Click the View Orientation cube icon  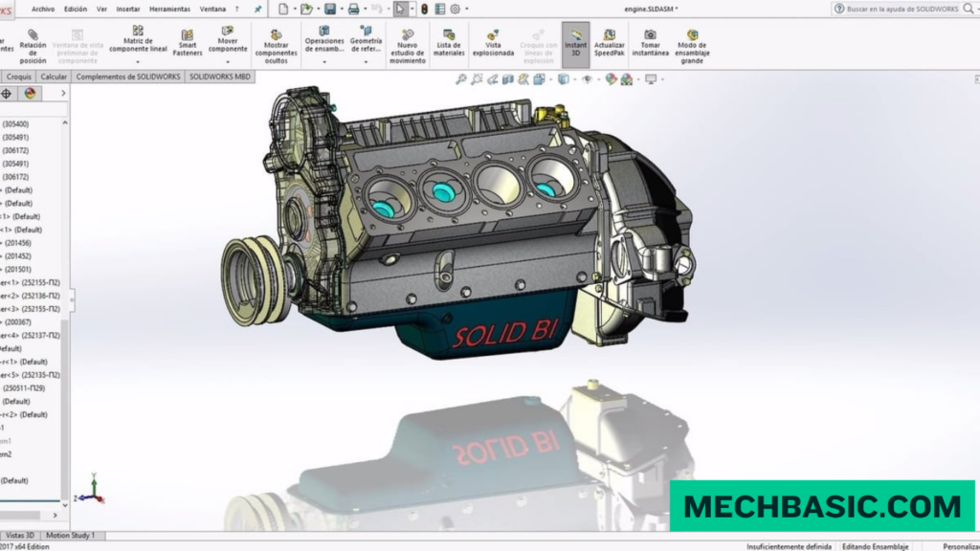[539, 79]
